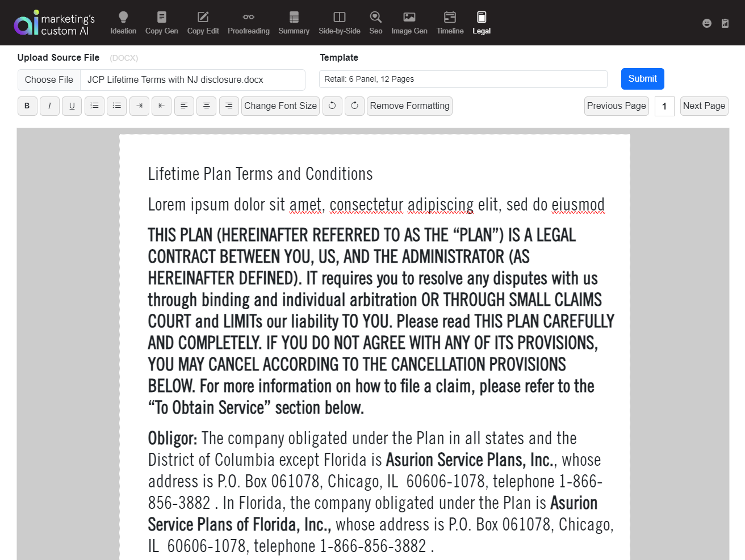Image resolution: width=745 pixels, height=560 pixels.
Task: Undo the last edit
Action: pos(332,106)
